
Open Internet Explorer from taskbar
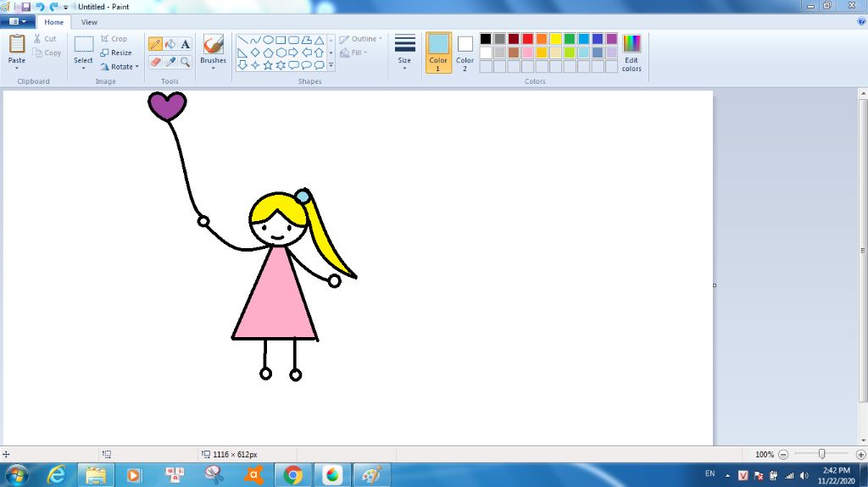coord(57,475)
